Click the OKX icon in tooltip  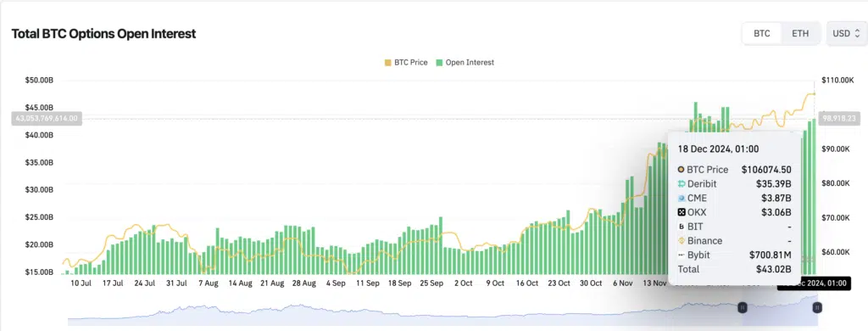(x=682, y=212)
